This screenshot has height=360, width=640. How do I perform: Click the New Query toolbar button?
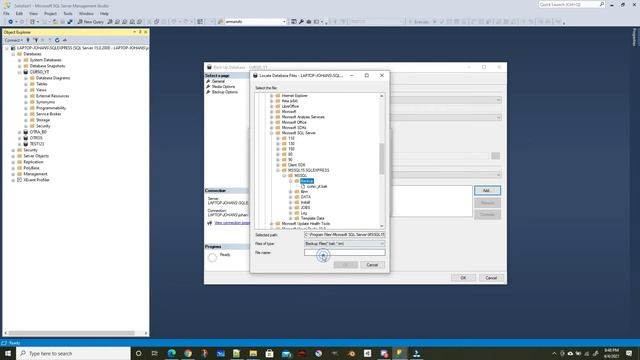pos(91,22)
